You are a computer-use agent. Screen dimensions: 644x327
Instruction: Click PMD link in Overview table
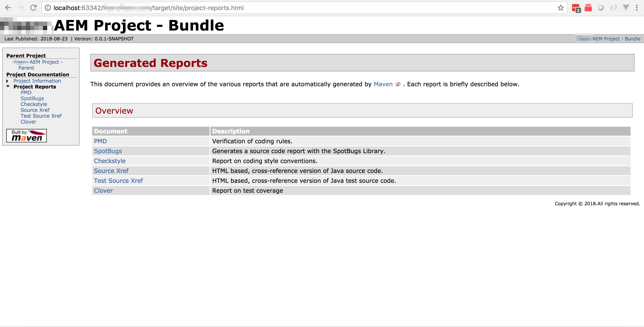pyautogui.click(x=100, y=141)
